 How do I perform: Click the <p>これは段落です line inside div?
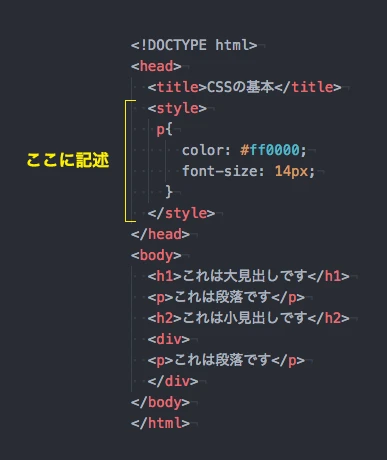pos(226,360)
